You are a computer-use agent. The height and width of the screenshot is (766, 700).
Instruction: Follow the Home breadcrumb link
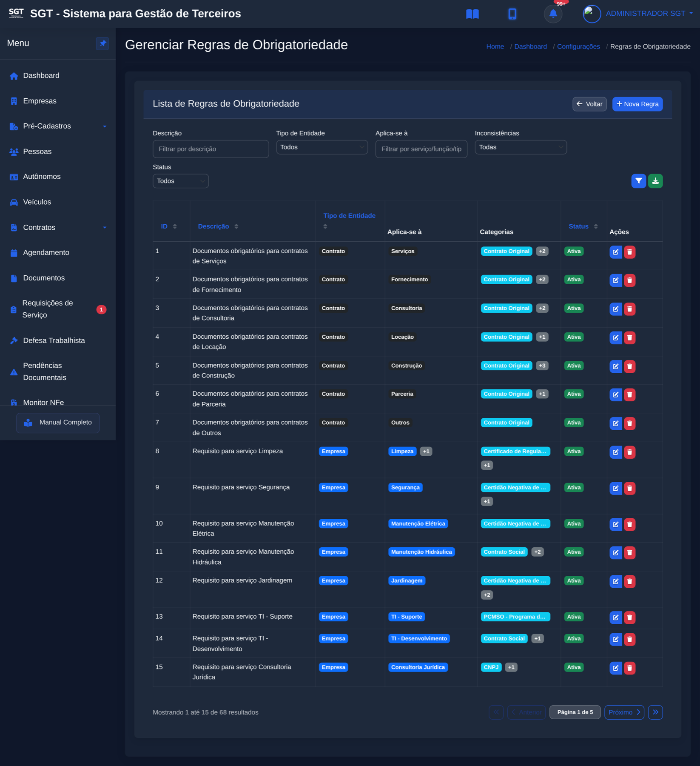click(495, 46)
